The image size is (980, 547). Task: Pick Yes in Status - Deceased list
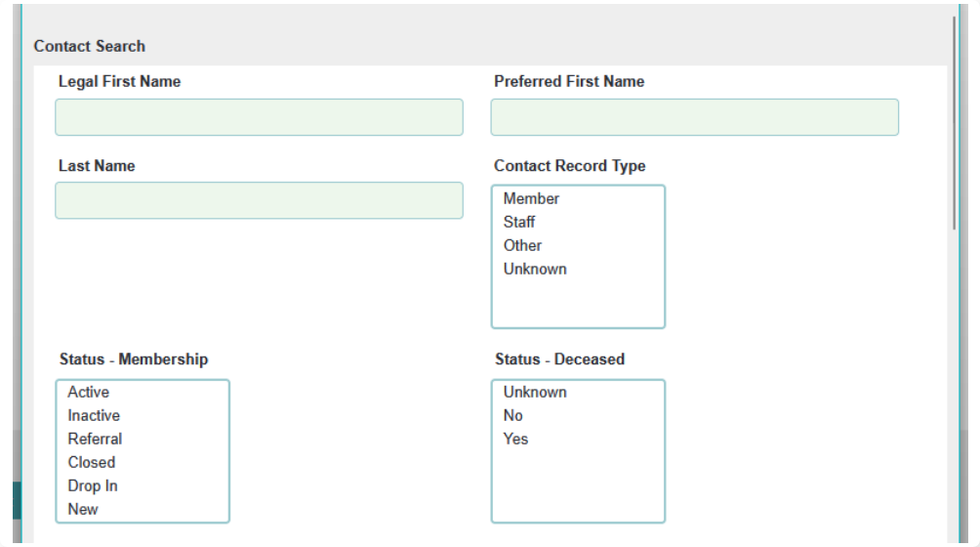tap(515, 439)
